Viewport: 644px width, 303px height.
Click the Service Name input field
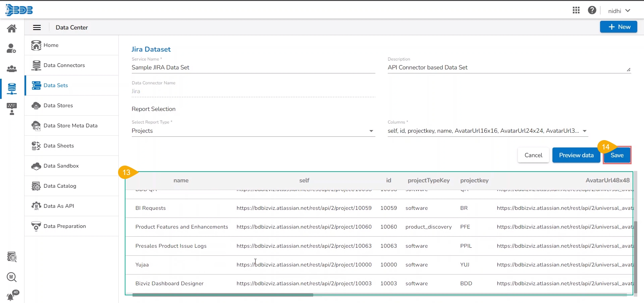coord(253,68)
